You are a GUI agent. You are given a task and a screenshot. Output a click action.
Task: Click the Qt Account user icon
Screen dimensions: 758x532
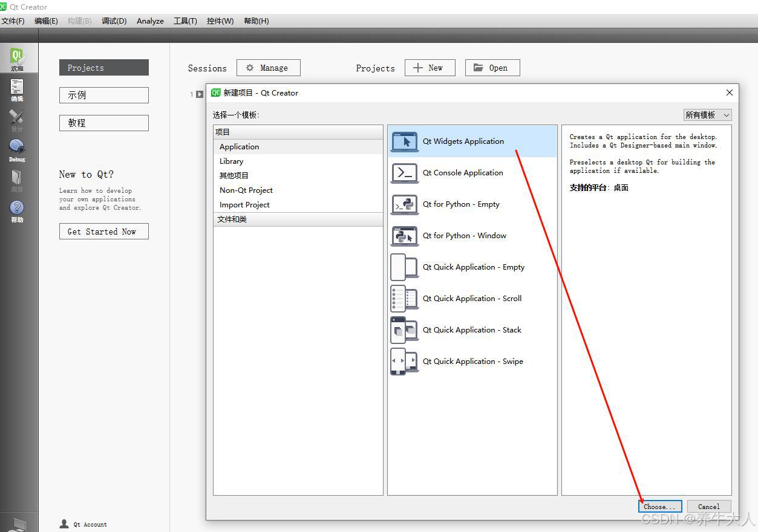(x=64, y=524)
